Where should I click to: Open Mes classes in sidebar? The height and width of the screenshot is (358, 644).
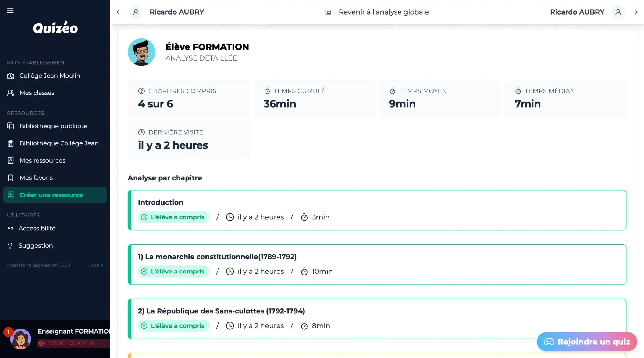click(37, 93)
